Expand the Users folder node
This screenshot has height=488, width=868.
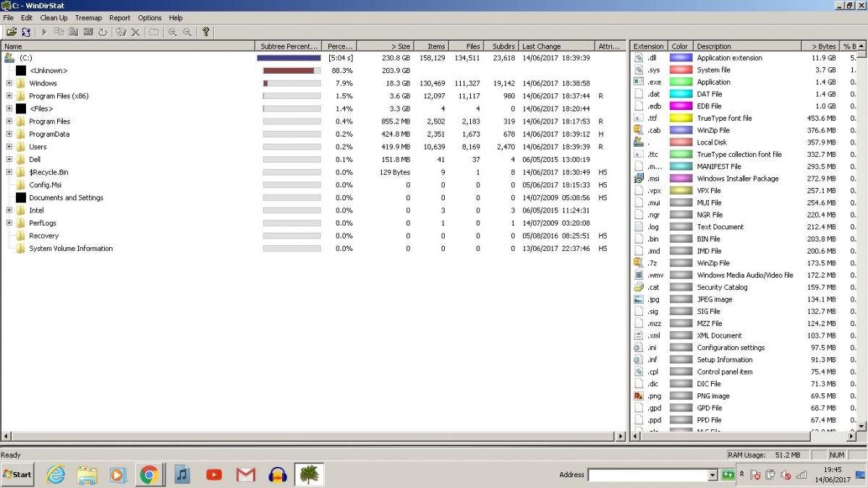[x=9, y=147]
